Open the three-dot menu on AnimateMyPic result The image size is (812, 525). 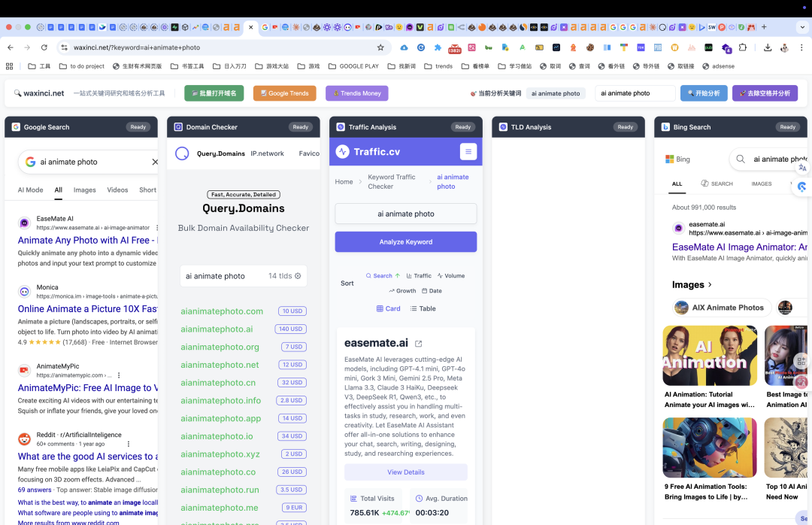click(119, 375)
